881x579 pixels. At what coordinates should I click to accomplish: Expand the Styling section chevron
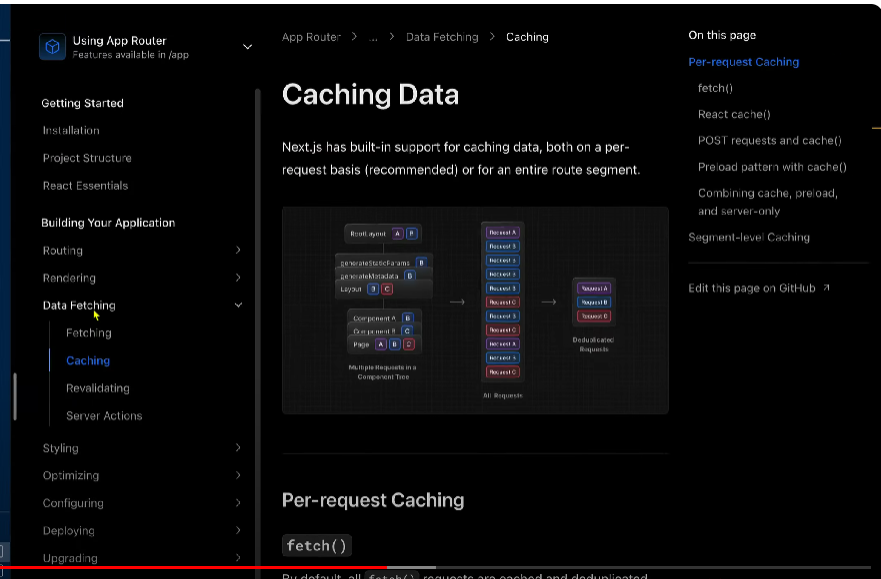[238, 448]
